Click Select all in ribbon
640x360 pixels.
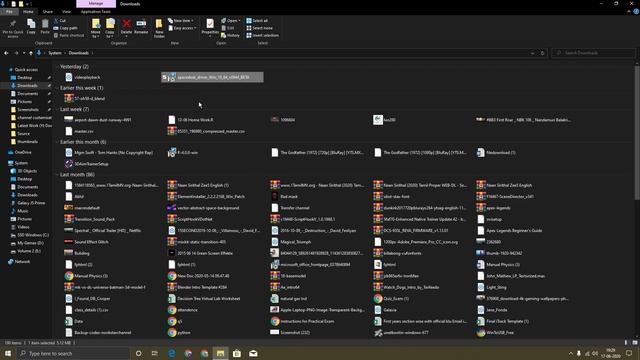pos(257,20)
